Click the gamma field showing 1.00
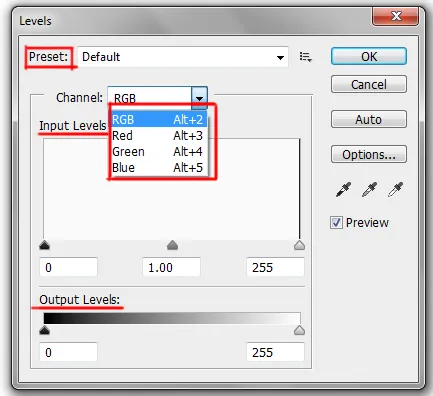433x396 pixels. coord(171,267)
